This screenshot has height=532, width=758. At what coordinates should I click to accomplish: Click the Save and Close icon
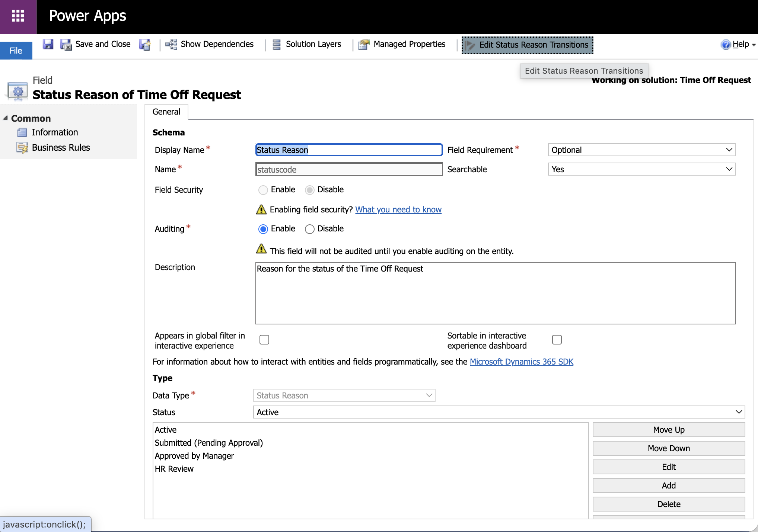[66, 45]
